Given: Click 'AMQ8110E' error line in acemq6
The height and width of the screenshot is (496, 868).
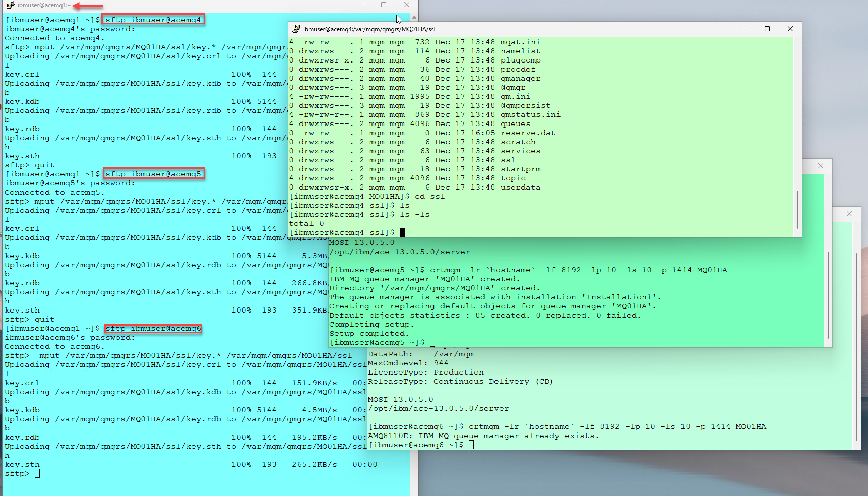Looking at the screenshot, I should pos(483,436).
